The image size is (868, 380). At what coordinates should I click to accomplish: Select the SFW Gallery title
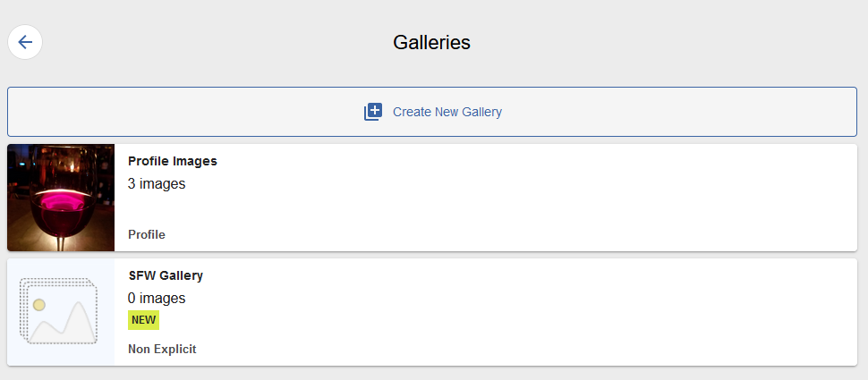(166, 276)
